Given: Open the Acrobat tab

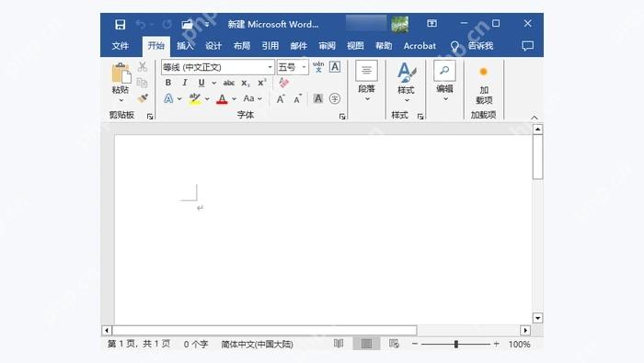Looking at the screenshot, I should click(420, 46).
